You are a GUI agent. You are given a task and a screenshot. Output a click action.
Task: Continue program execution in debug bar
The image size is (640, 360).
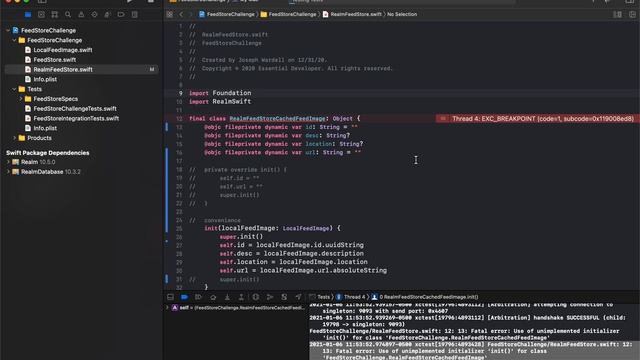(x=198, y=297)
